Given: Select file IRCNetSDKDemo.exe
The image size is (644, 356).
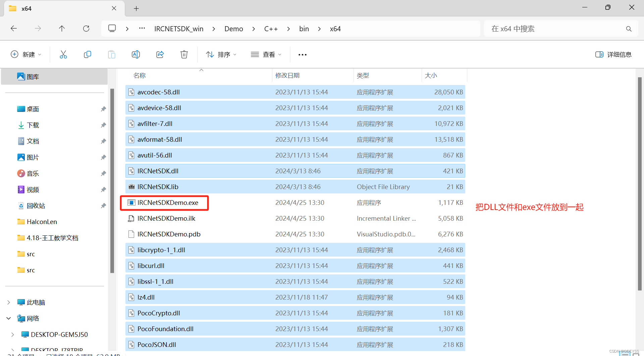Looking at the screenshot, I should coord(295,203).
